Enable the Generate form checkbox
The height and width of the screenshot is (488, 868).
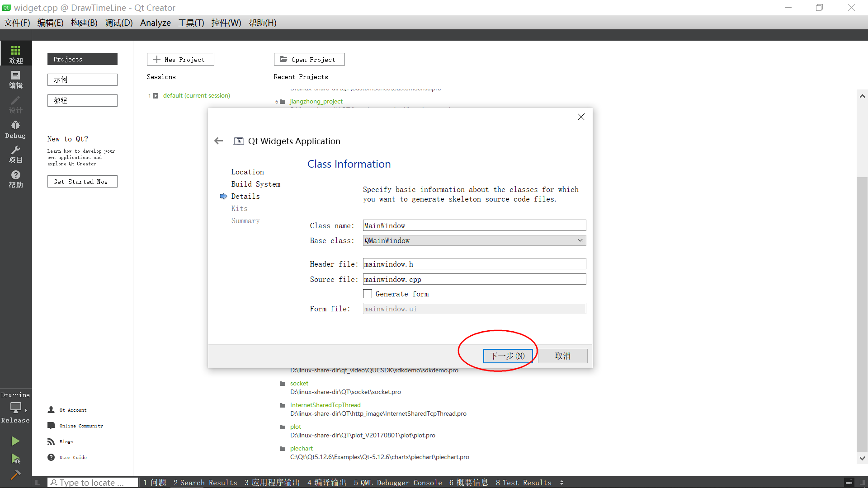368,294
